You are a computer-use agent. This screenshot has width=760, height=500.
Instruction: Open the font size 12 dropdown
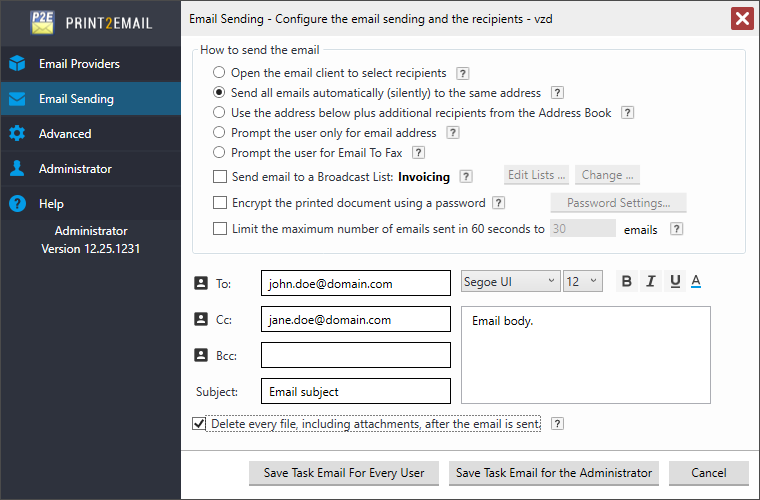(582, 282)
